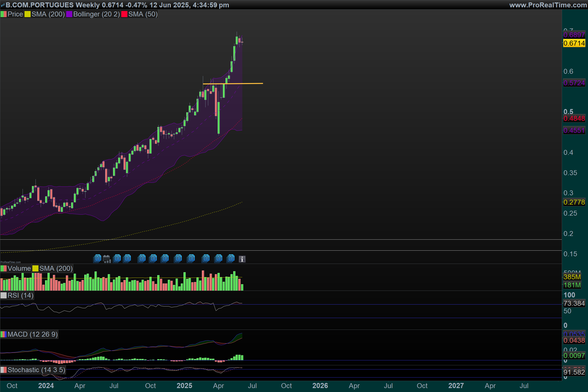Open the gray info 'i' icon
The height and width of the screenshot is (392, 588).
[242, 259]
